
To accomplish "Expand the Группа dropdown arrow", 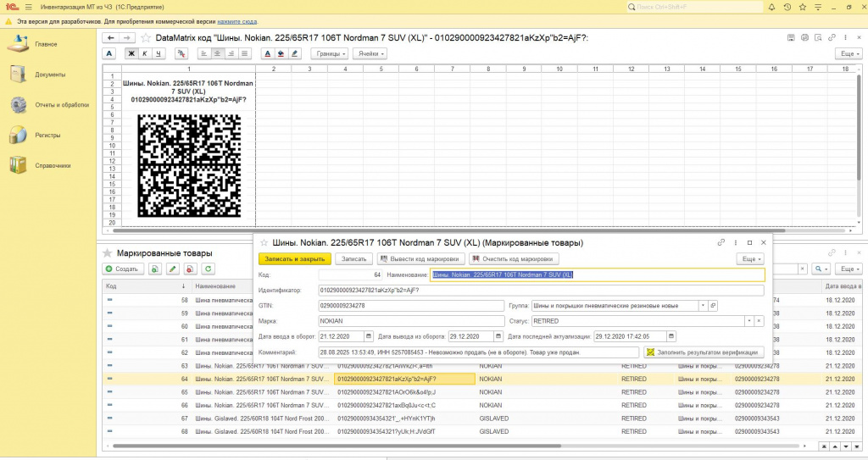I will pos(703,306).
